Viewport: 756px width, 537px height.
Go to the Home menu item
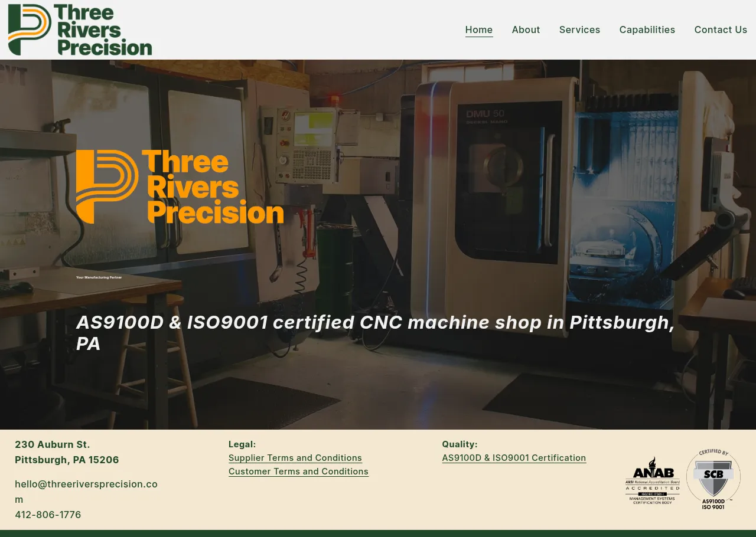pyautogui.click(x=478, y=30)
